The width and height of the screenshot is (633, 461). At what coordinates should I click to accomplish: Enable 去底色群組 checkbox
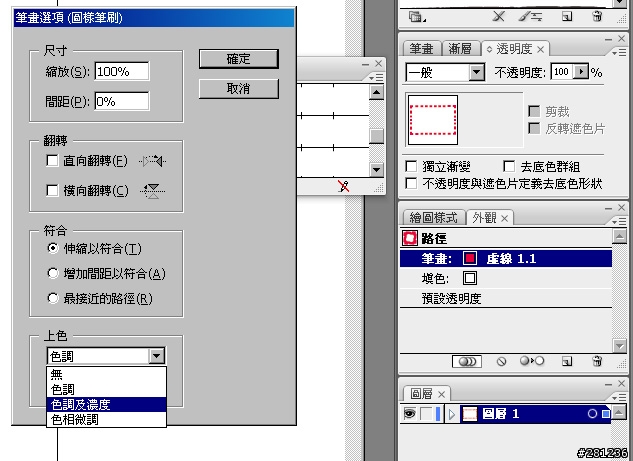tap(509, 166)
